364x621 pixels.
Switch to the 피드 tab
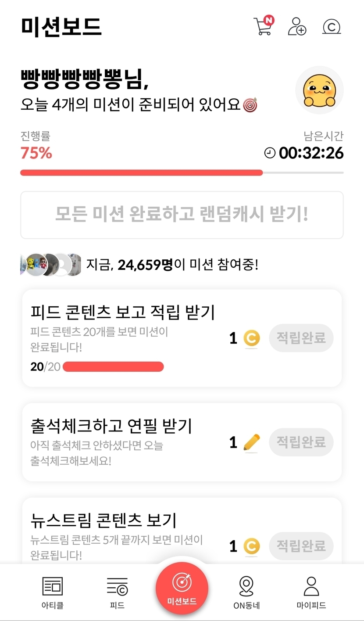coord(117,592)
